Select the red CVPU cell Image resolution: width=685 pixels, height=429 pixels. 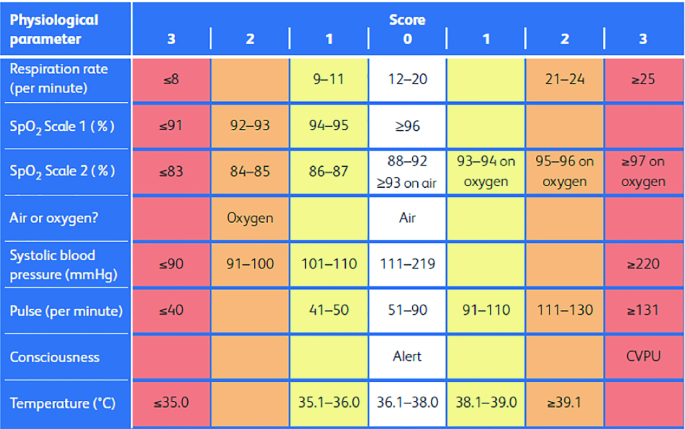(x=644, y=356)
